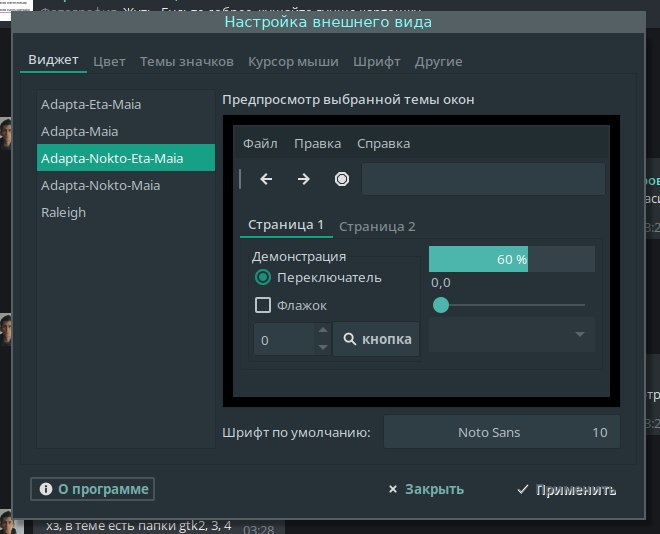
Task: Click the X icon beside Закрыть
Action: click(393, 489)
